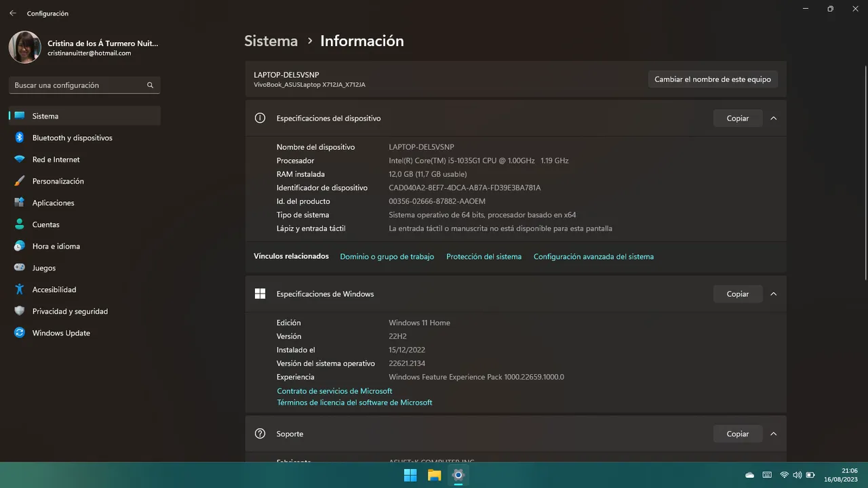Image resolution: width=868 pixels, height=488 pixels.
Task: Go to Sistema menu label
Action: pos(45,116)
